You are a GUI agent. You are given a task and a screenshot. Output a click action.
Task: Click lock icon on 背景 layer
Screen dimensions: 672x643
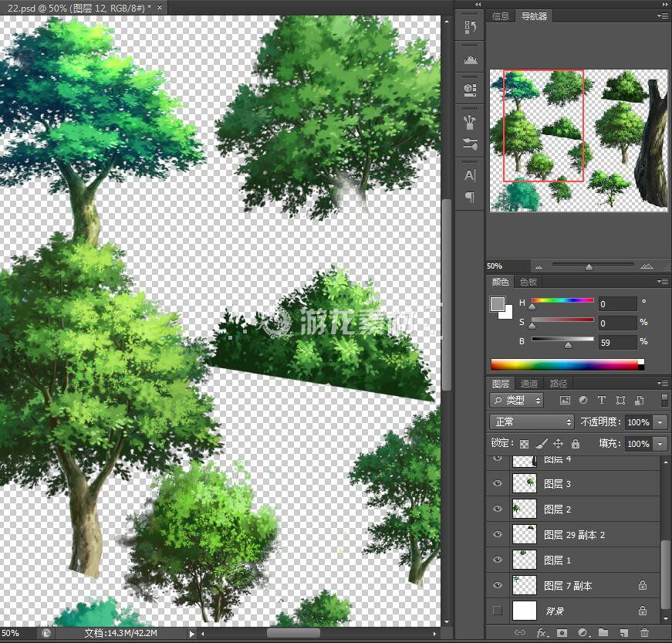642,611
